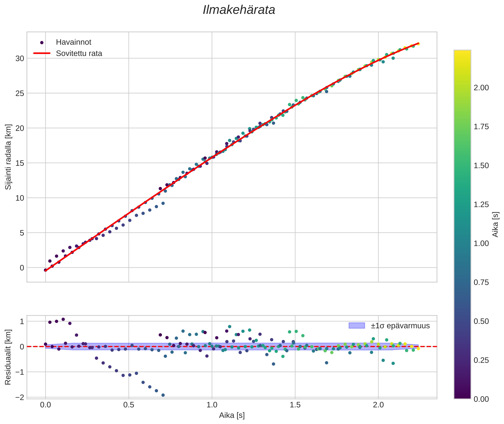Image resolution: width=504 pixels, height=424 pixels.
Task: Click the x-axis tick label 1.5
Action: 295,405
